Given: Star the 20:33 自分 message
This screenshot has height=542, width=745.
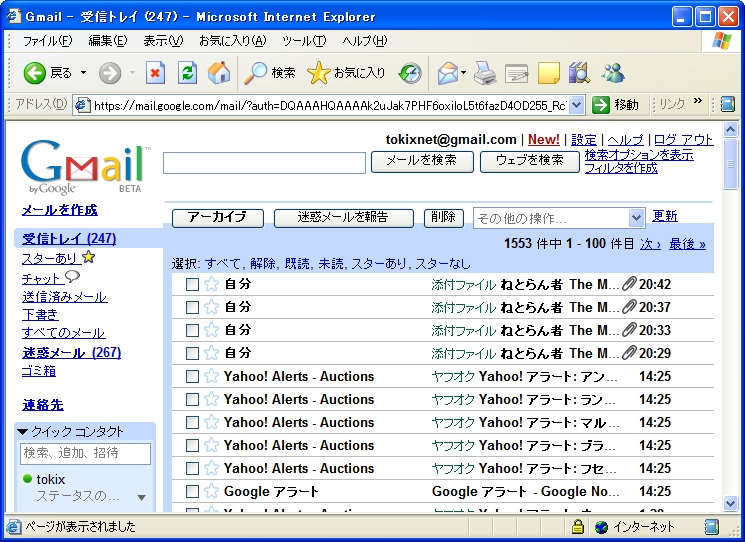Looking at the screenshot, I should (211, 330).
